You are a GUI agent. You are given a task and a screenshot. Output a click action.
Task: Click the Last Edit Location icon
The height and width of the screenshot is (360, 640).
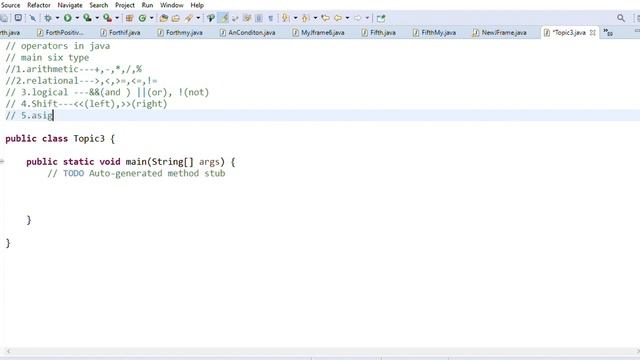pos(325,18)
